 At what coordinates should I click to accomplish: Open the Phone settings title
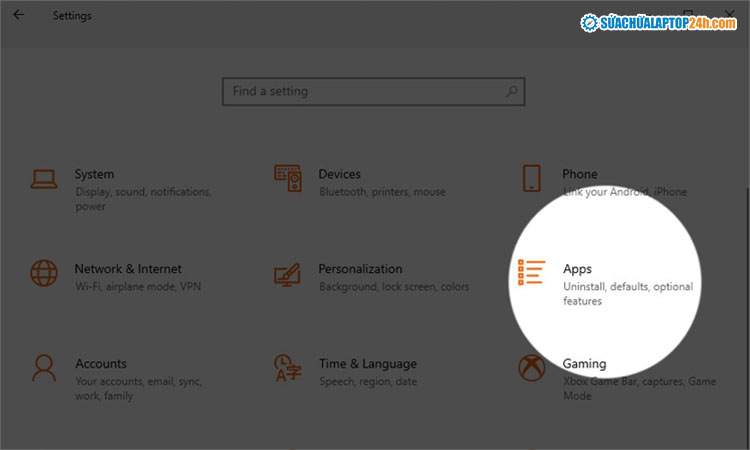580,174
